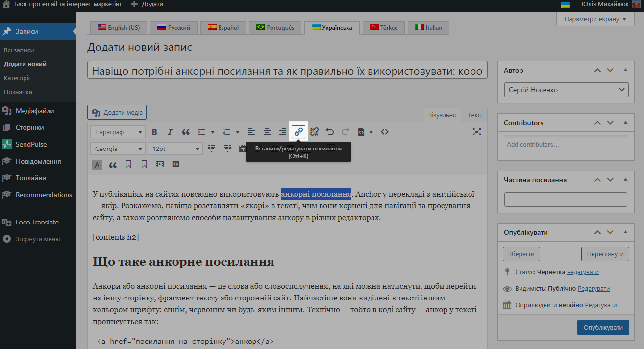Redo the last undone action
The height and width of the screenshot is (349, 644).
click(x=346, y=132)
